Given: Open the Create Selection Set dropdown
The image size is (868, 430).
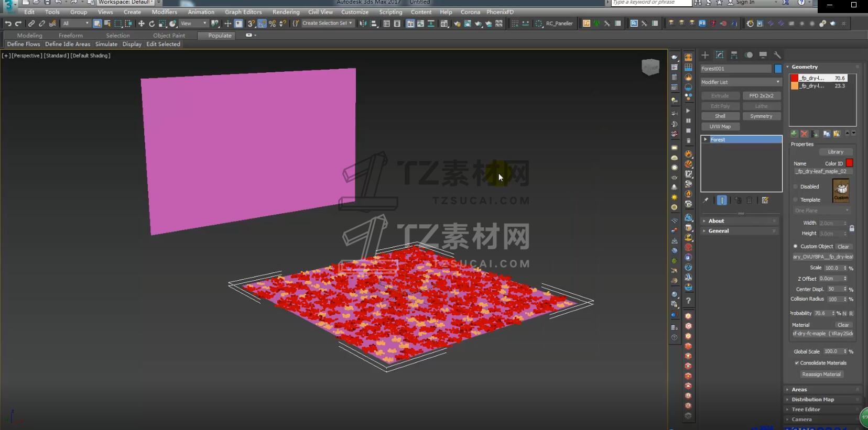Looking at the screenshot, I should click(327, 24).
